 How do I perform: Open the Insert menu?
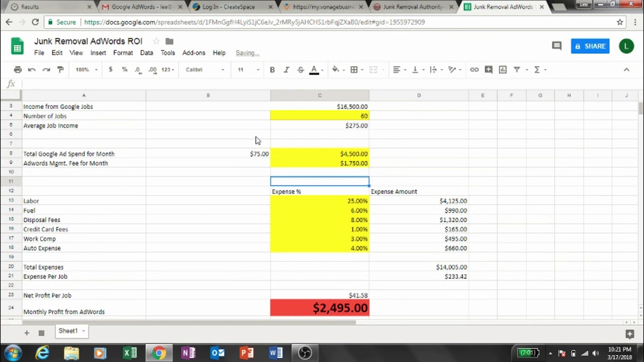(98, 53)
